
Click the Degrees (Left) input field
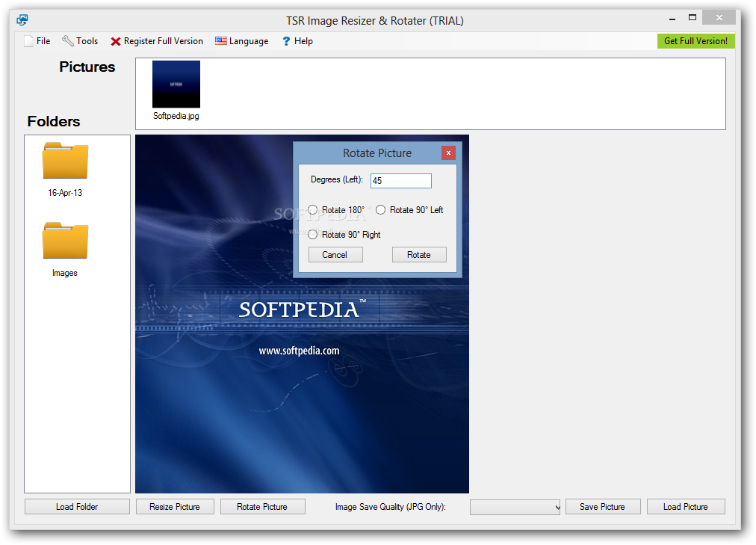(x=400, y=181)
